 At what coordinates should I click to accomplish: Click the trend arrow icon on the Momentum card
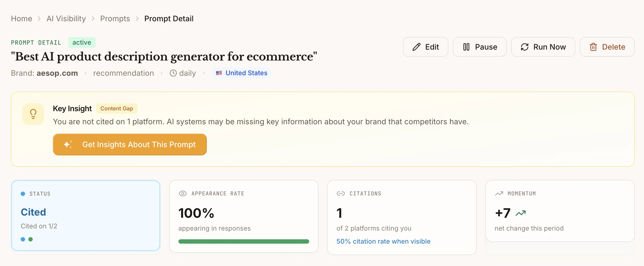[499, 193]
